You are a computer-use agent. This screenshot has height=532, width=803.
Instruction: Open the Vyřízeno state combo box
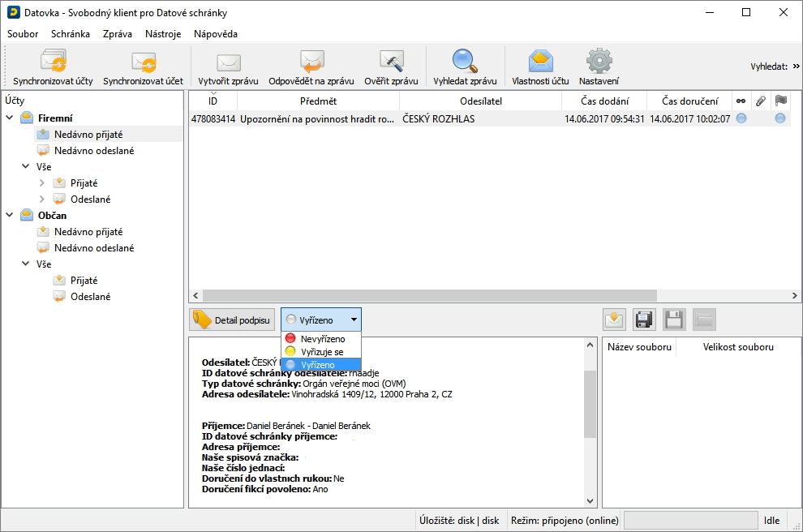(x=321, y=320)
